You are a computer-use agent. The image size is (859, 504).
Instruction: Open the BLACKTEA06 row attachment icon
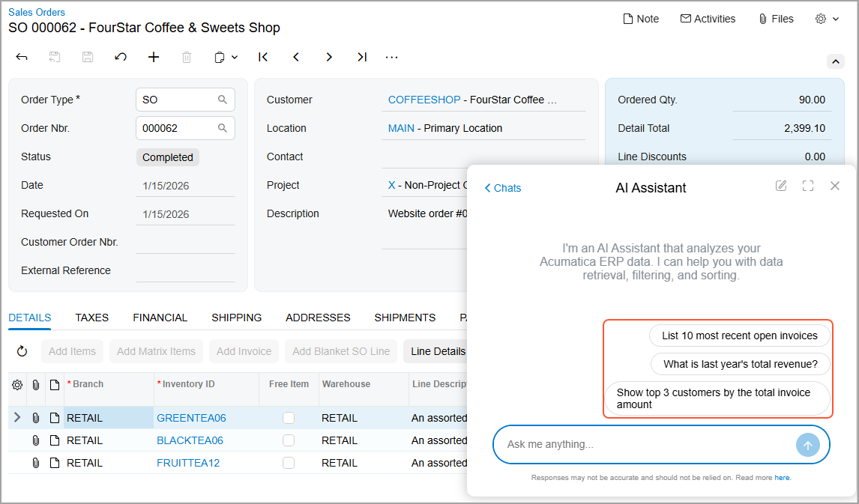(x=36, y=440)
